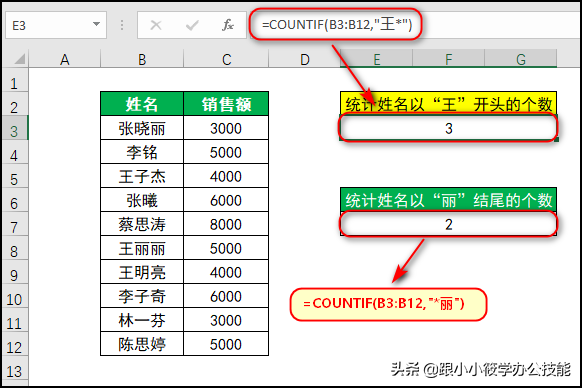Click sales value 5000 for 王丽丽
The image size is (582, 388).
[226, 248]
